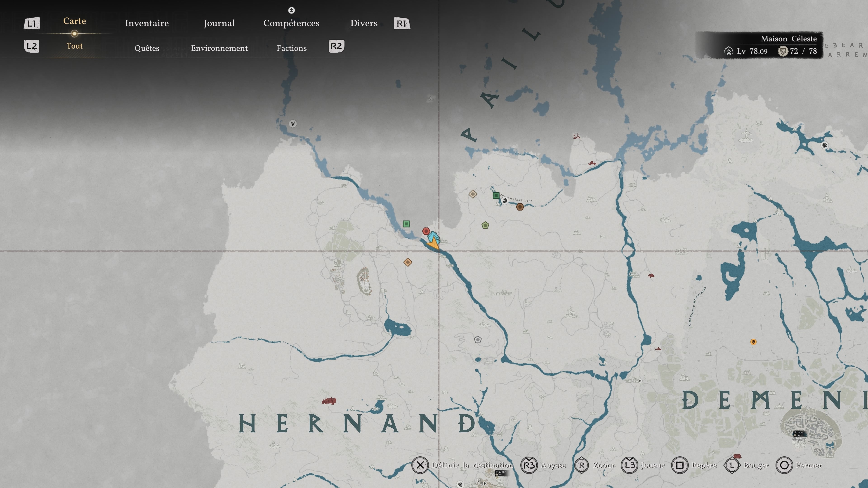The width and height of the screenshot is (868, 488).
Task: Select the green pentagon map marker
Action: click(x=485, y=225)
